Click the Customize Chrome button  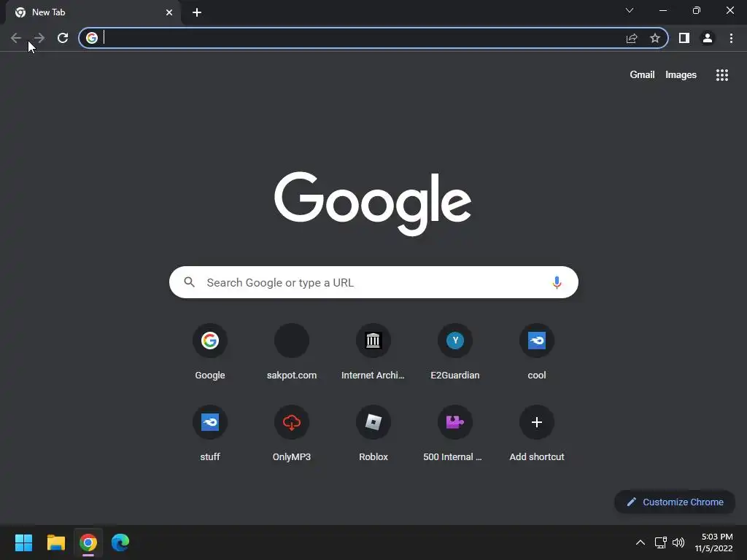pos(675,502)
